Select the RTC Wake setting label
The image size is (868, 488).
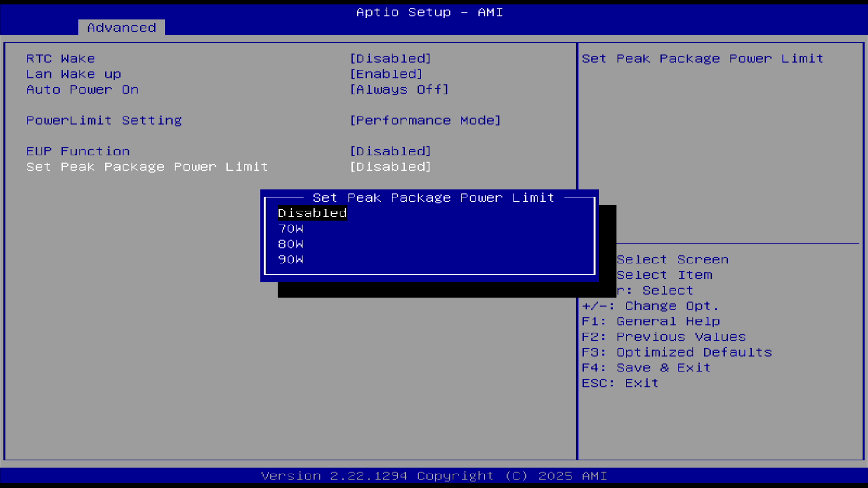coord(61,59)
